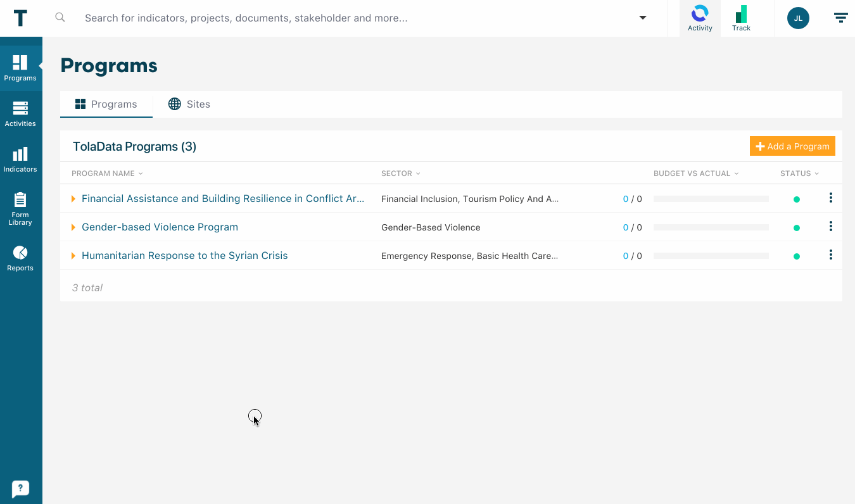Select the Programs tab

coord(106,104)
